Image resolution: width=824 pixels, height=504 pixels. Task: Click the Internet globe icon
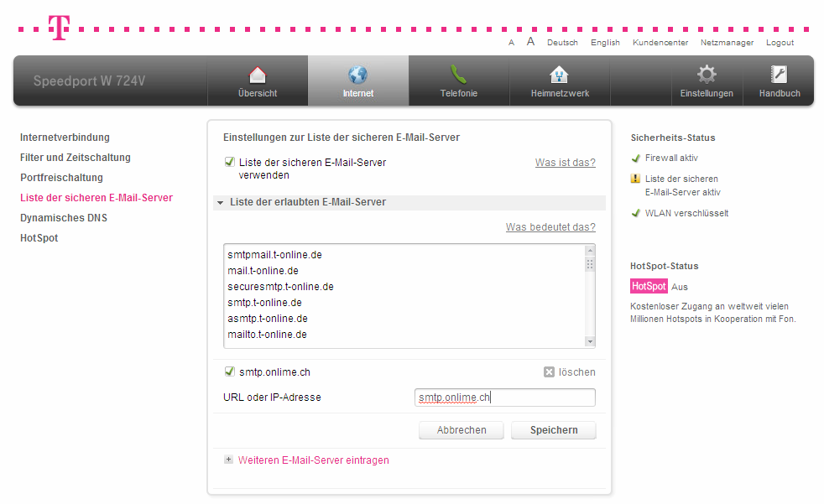(x=357, y=75)
